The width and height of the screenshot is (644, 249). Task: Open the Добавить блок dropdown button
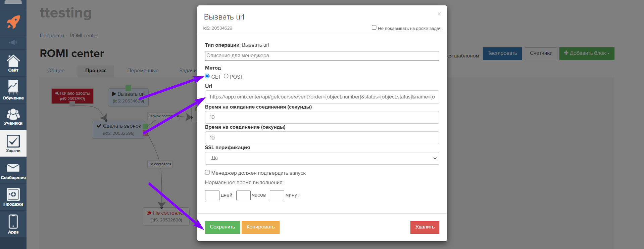tap(587, 53)
